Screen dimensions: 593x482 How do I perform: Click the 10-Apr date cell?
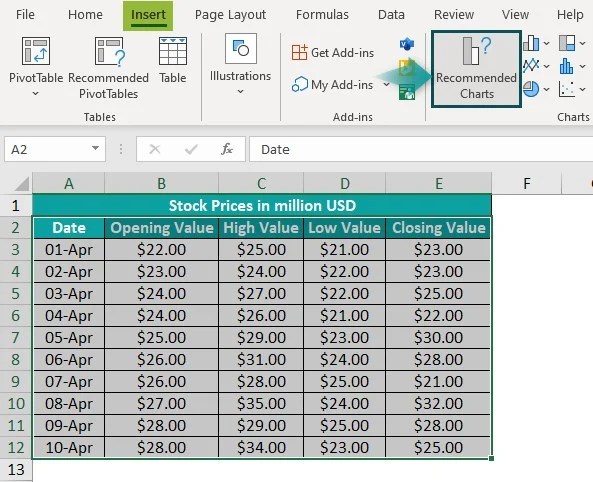(69, 448)
